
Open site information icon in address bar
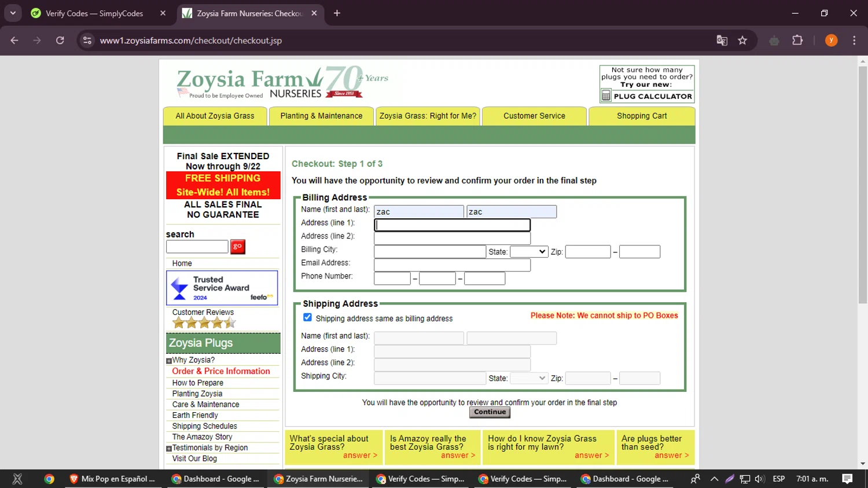tap(87, 41)
